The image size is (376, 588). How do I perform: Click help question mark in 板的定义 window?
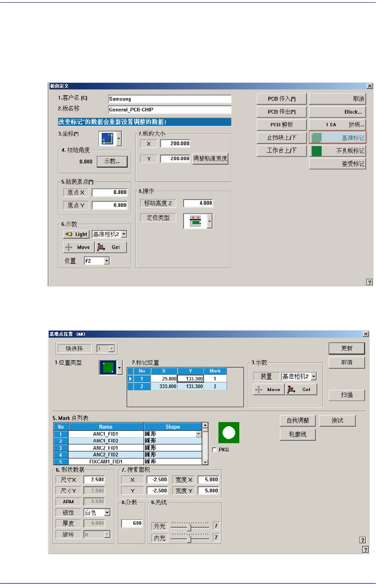(369, 282)
